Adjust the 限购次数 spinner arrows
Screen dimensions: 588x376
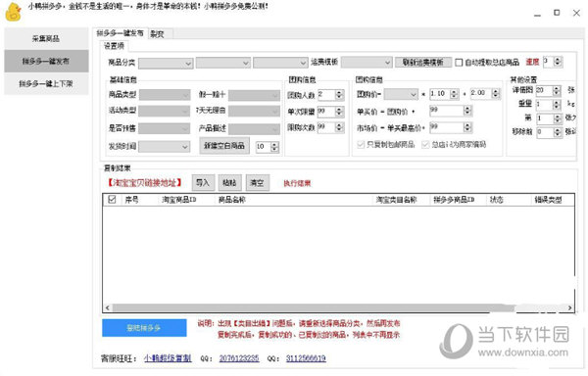(x=339, y=127)
